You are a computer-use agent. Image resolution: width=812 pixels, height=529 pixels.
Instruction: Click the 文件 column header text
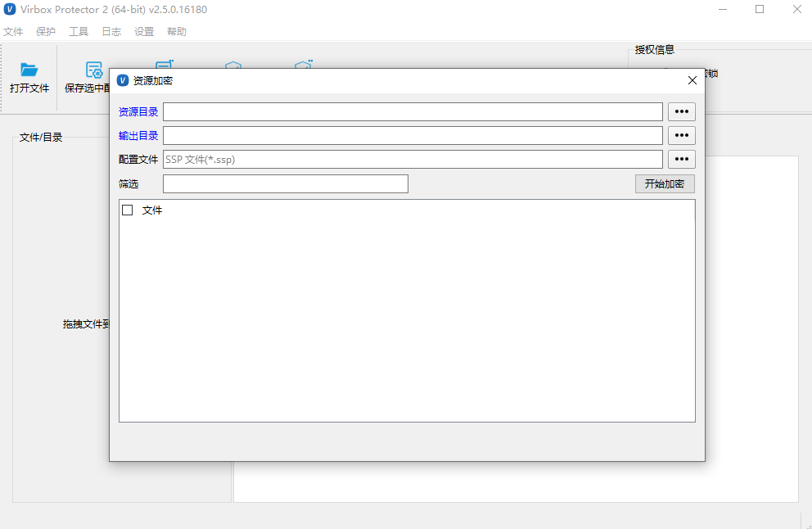pos(152,210)
